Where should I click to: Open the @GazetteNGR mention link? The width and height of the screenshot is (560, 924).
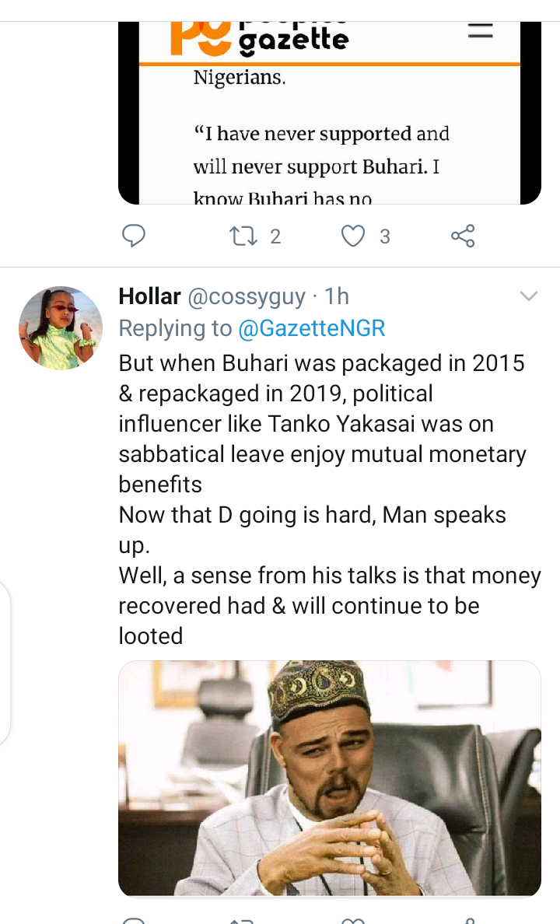pos(311,328)
